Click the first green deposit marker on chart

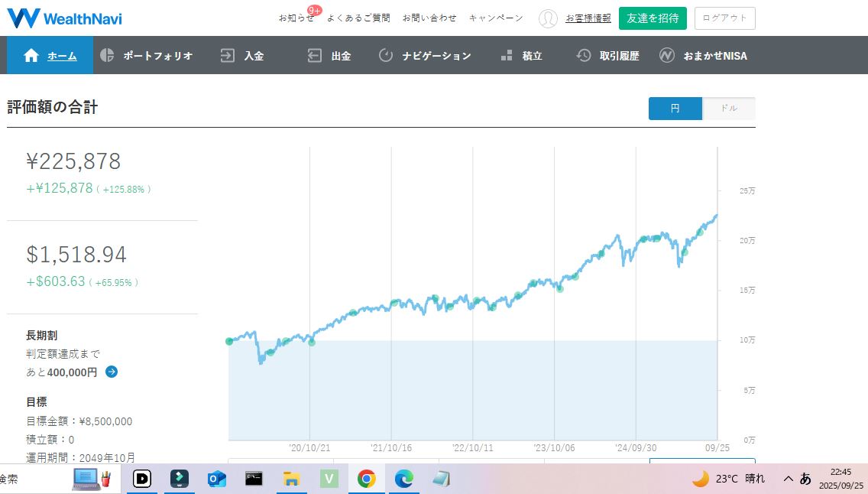[229, 341]
